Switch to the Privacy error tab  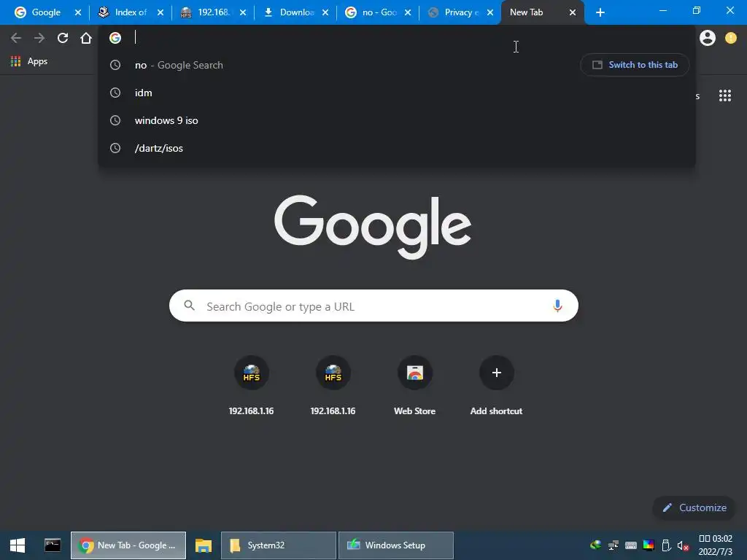pos(454,12)
